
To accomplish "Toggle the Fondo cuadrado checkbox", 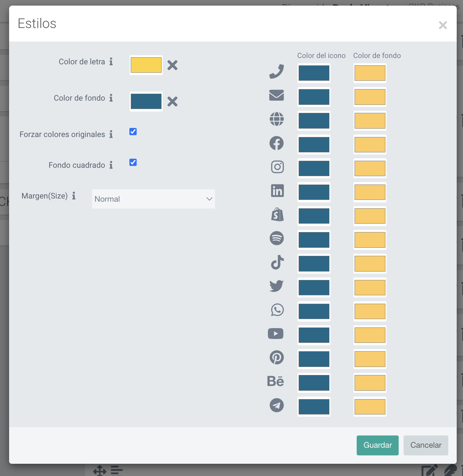I will coord(133,162).
